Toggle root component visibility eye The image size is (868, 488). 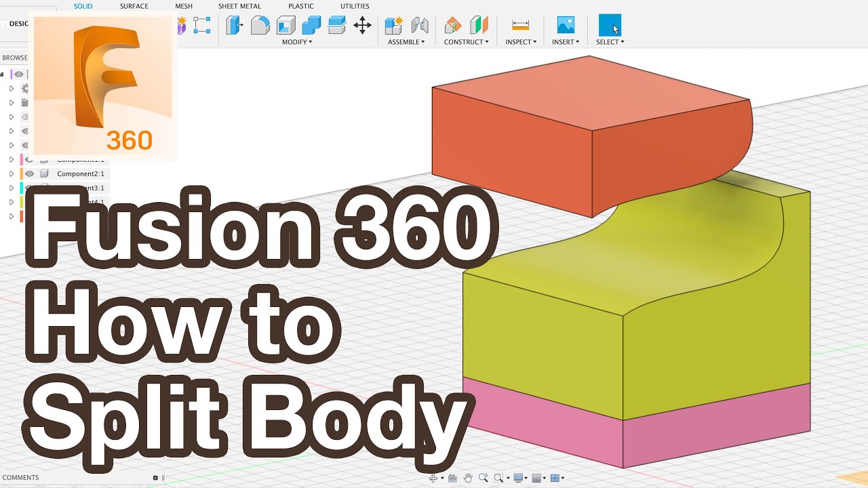(x=19, y=75)
